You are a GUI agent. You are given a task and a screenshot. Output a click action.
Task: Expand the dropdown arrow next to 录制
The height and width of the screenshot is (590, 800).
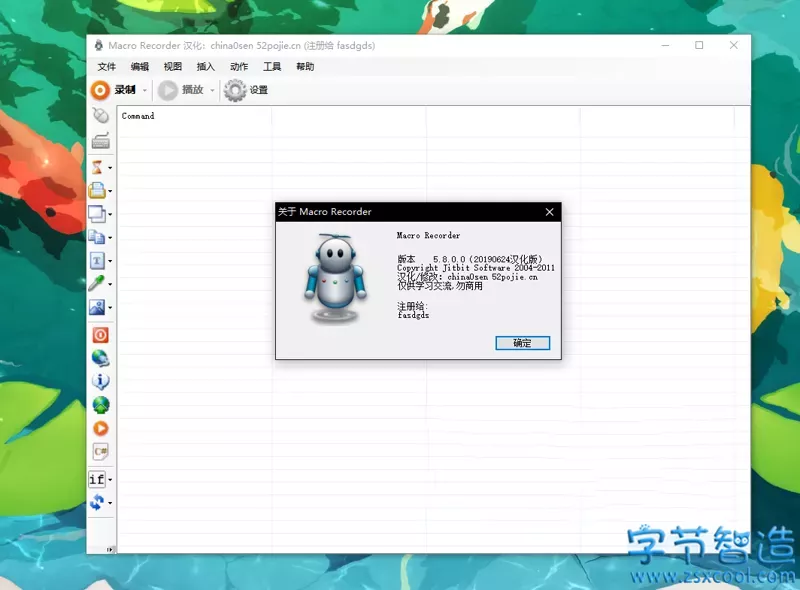pos(144,90)
